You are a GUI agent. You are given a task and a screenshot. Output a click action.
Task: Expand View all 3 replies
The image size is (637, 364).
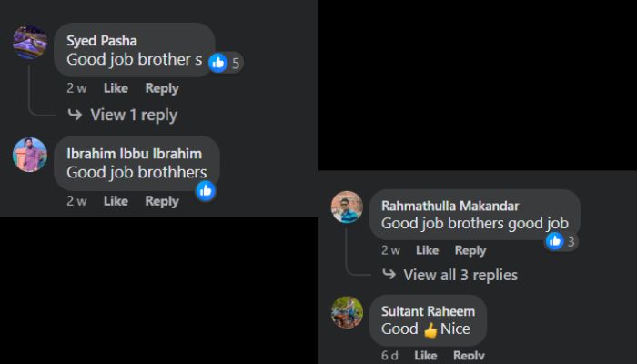coord(460,275)
